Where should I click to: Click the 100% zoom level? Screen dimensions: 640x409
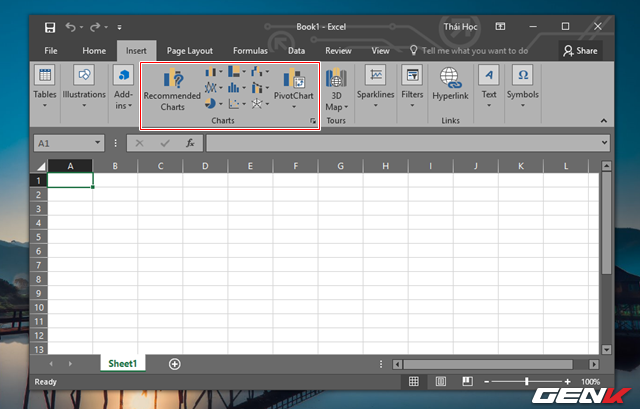point(591,382)
